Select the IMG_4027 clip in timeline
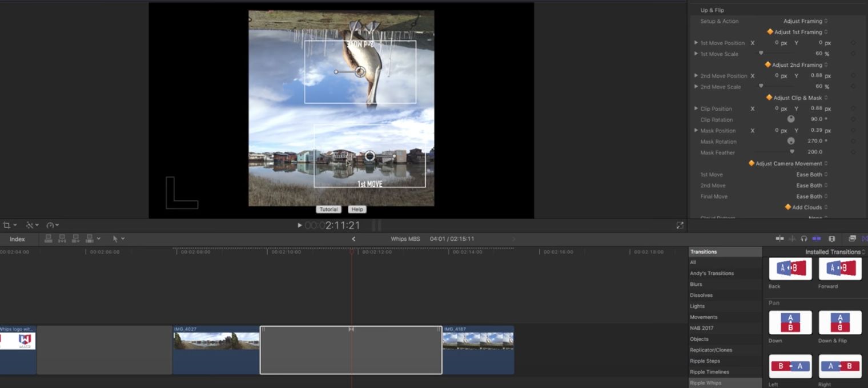868x388 pixels. [x=216, y=350]
